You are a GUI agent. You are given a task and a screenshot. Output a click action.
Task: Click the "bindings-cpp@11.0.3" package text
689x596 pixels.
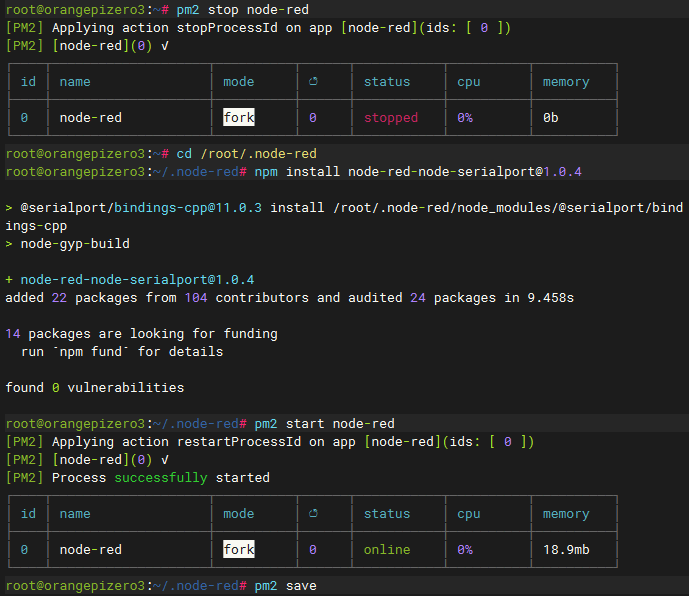(188, 208)
